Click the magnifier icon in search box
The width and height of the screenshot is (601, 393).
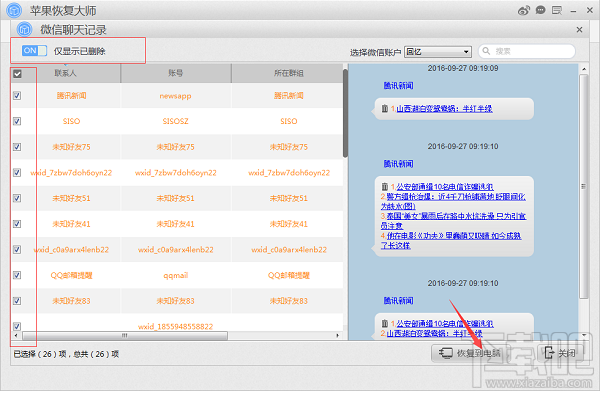486,51
